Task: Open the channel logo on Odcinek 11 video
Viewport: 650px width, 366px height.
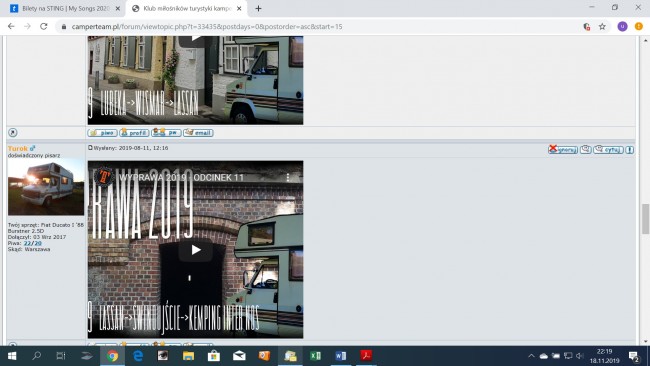Action: [x=103, y=177]
